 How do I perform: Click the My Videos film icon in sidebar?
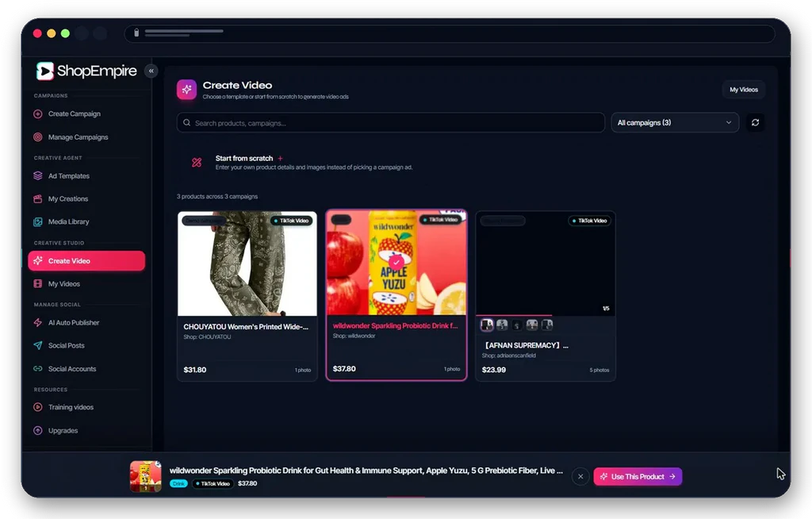tap(38, 284)
